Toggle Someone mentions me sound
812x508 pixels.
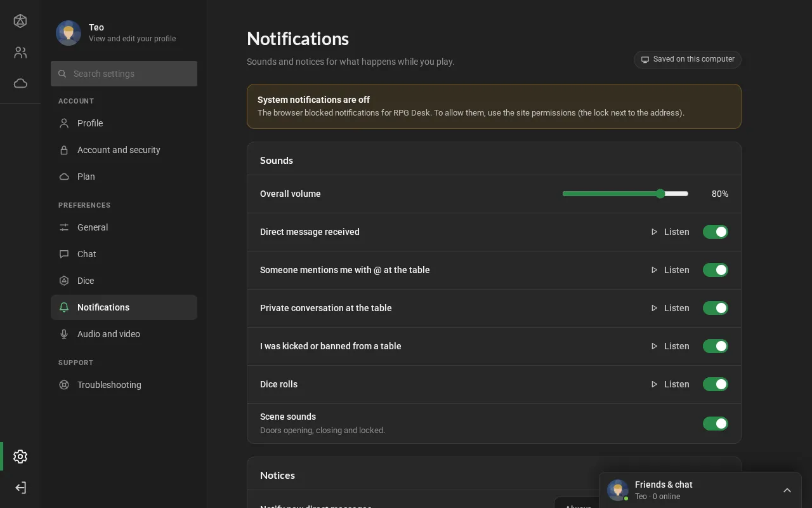(x=716, y=270)
